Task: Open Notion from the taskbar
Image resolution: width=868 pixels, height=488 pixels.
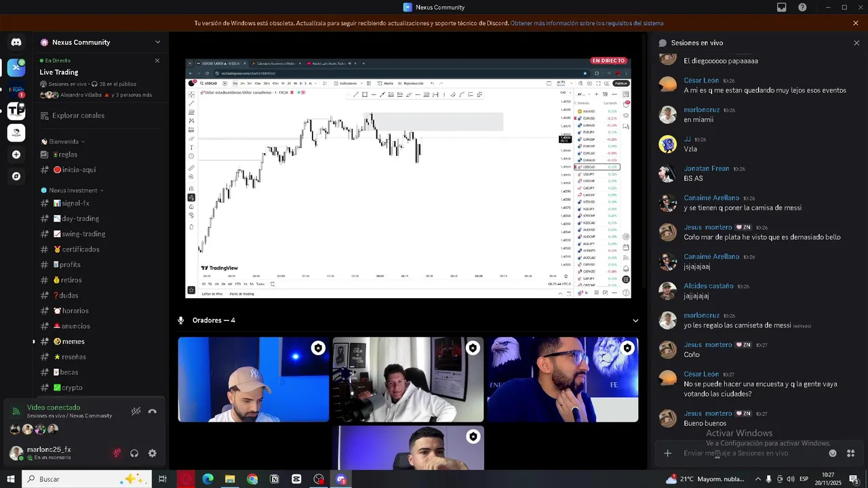Action: [274, 479]
